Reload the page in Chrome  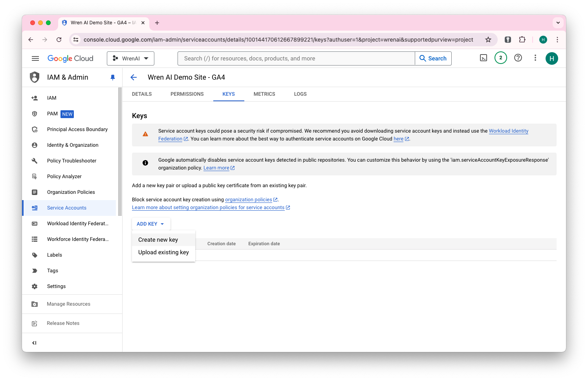[59, 40]
